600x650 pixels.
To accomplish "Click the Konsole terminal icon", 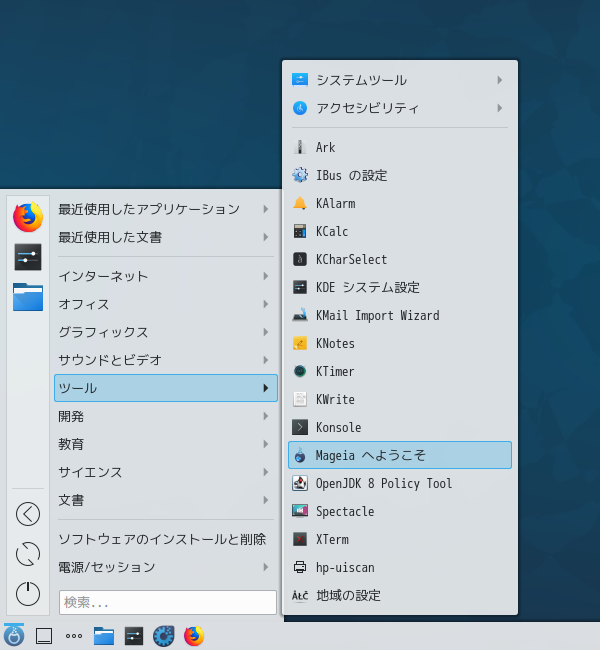I will [300, 427].
